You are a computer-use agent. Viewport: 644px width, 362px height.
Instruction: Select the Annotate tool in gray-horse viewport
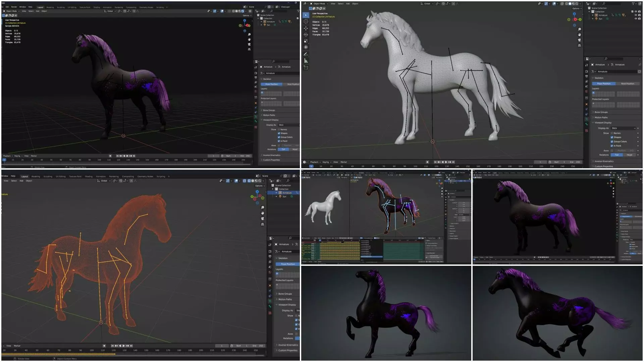(x=306, y=54)
